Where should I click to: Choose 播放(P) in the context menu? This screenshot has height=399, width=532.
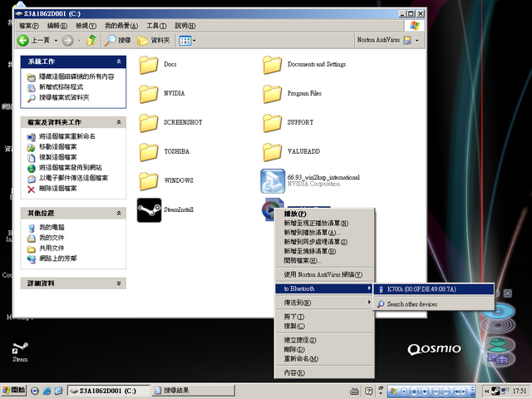click(x=324, y=214)
